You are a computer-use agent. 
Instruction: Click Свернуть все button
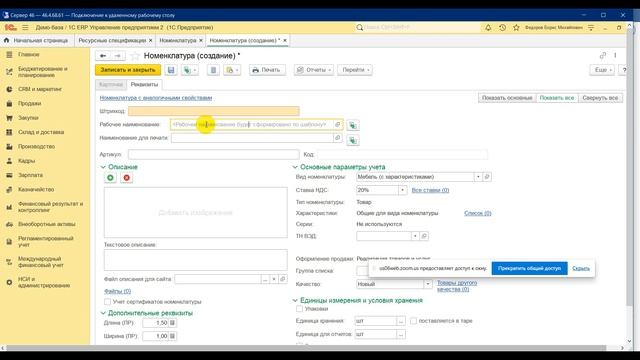coord(600,98)
